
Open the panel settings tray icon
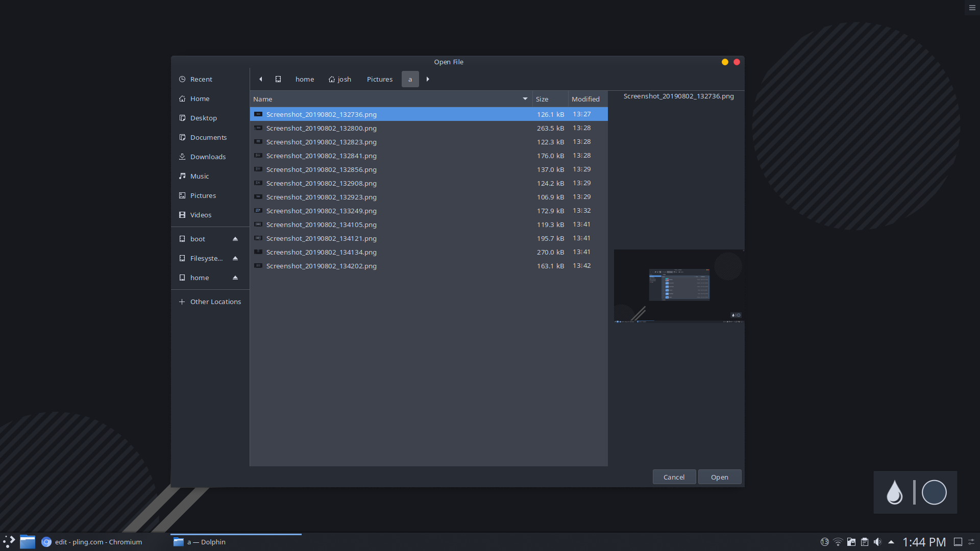point(972,542)
